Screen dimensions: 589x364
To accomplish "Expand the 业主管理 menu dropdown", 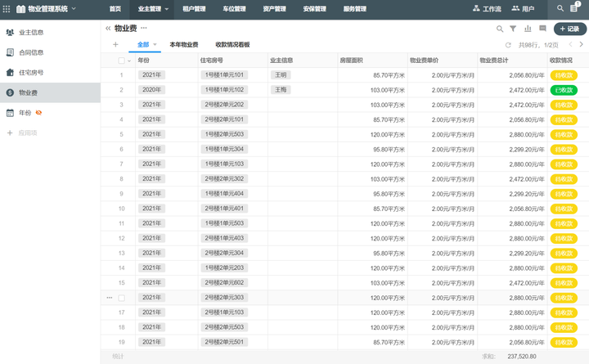I will click(167, 9).
